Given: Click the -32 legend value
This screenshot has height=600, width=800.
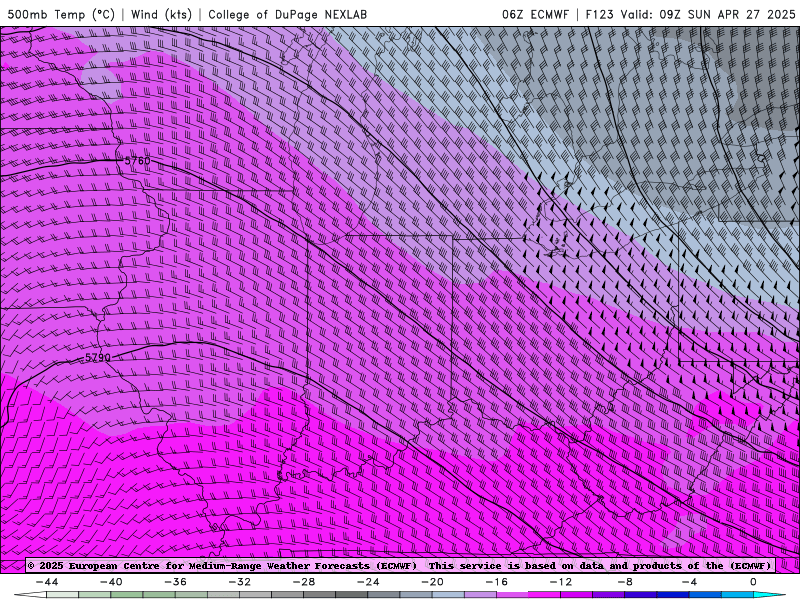Looking at the screenshot, I should coord(239,582).
